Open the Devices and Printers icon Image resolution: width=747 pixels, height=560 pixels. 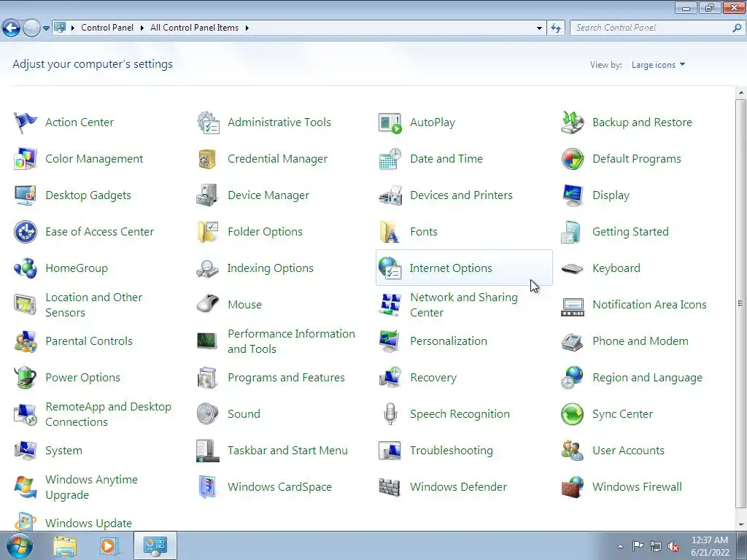390,195
